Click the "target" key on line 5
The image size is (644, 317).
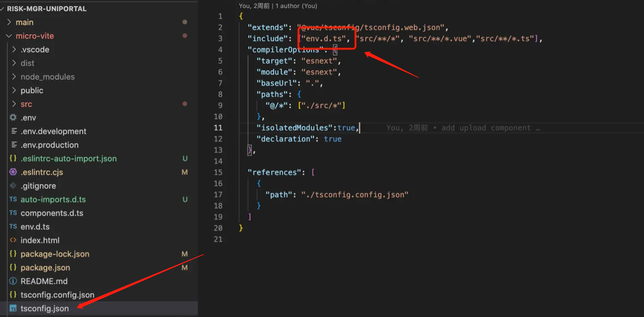coord(274,61)
